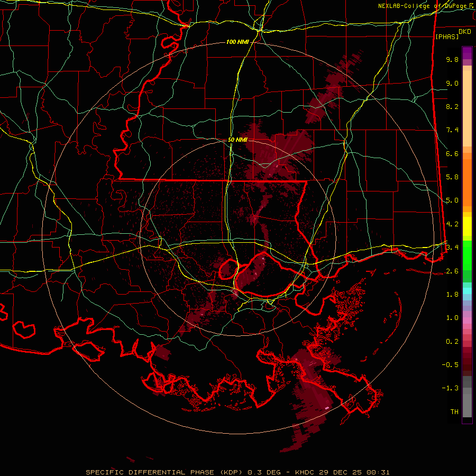The image size is (476, 476).
Task: Click the 00:31 timestamp
Action: click(378, 472)
